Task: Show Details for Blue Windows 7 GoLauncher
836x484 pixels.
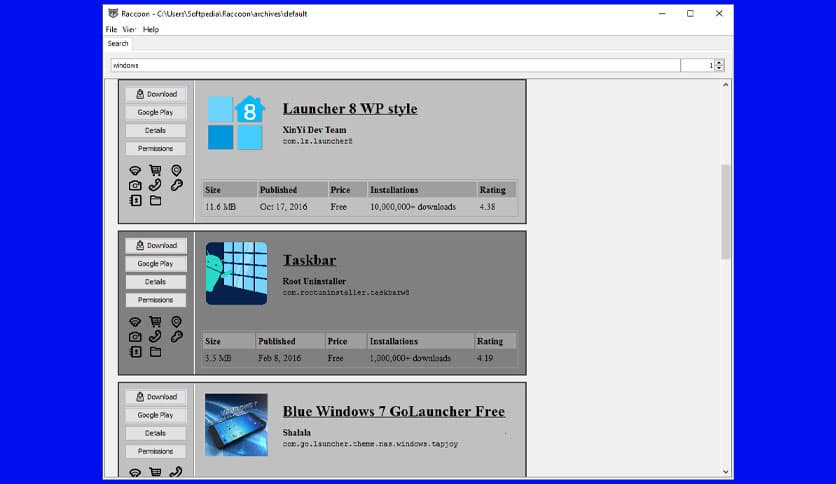Action: 156,433
